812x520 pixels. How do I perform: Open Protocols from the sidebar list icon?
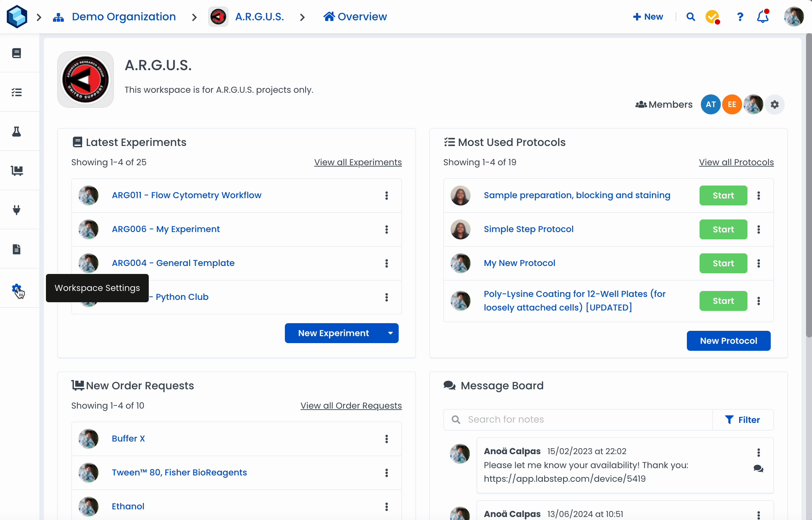point(17,92)
